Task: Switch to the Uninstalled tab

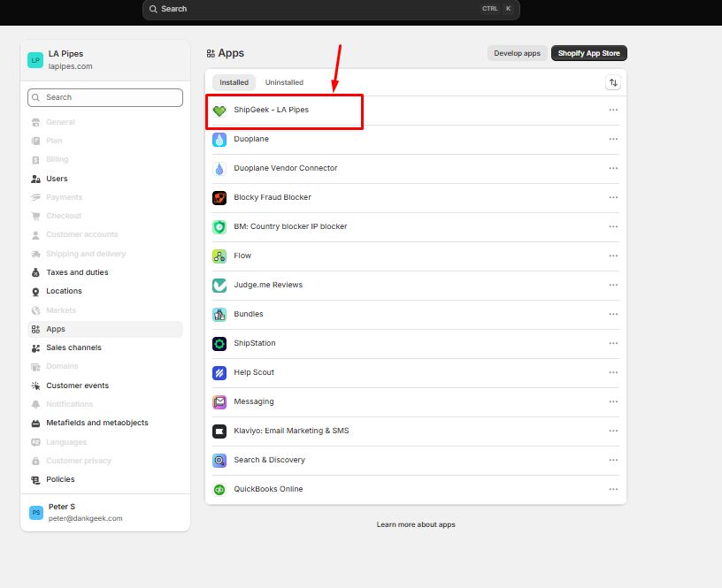Action: (x=284, y=82)
